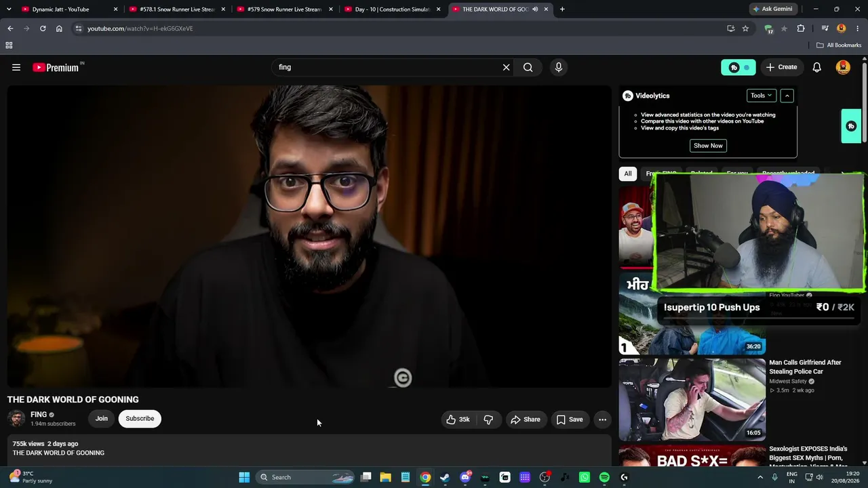Open the TubeBuddy side tab
Image resolution: width=868 pixels, height=488 pixels.
point(851,126)
